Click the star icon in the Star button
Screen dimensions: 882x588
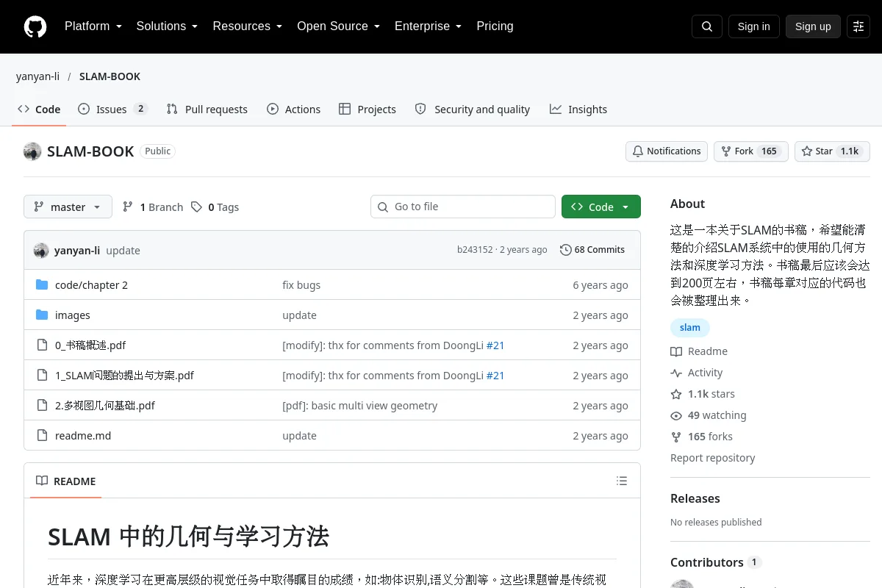point(807,151)
